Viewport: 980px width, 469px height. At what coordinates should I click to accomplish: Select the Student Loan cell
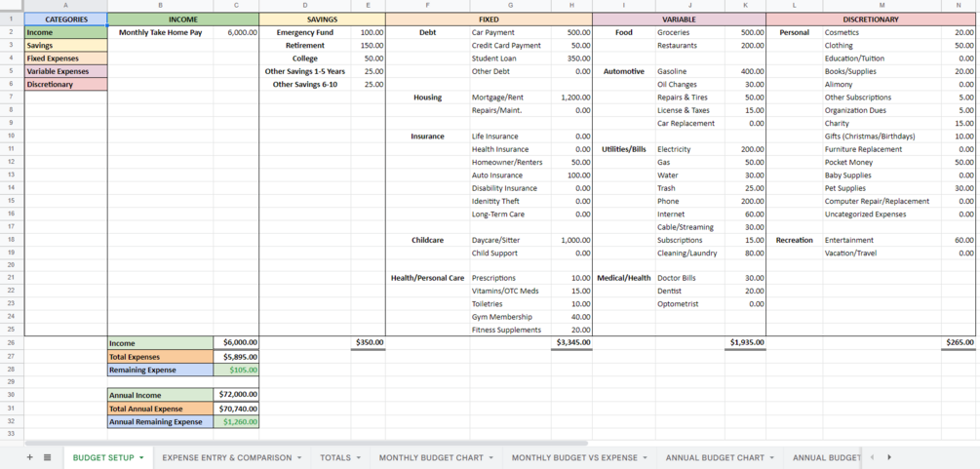tap(511, 59)
